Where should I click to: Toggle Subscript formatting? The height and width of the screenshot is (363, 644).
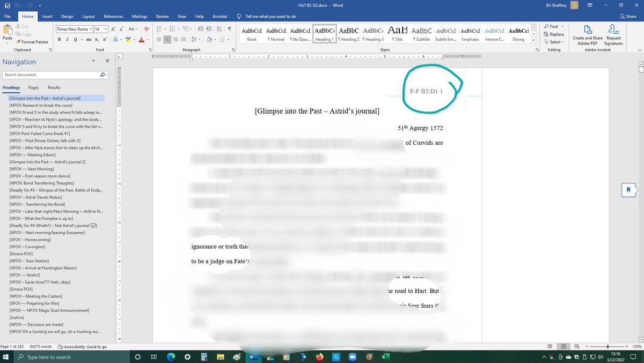click(97, 40)
